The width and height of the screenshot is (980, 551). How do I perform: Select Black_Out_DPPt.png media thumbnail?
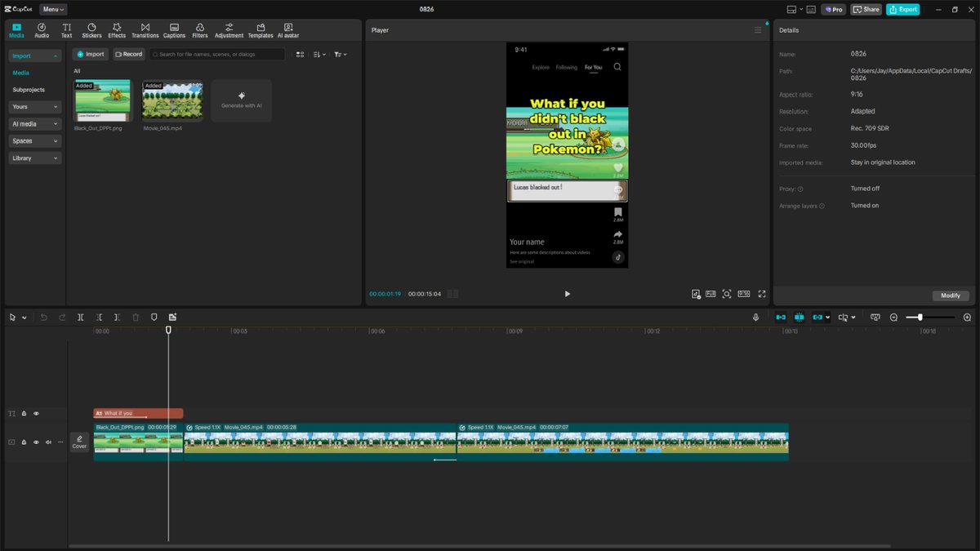[x=102, y=100]
